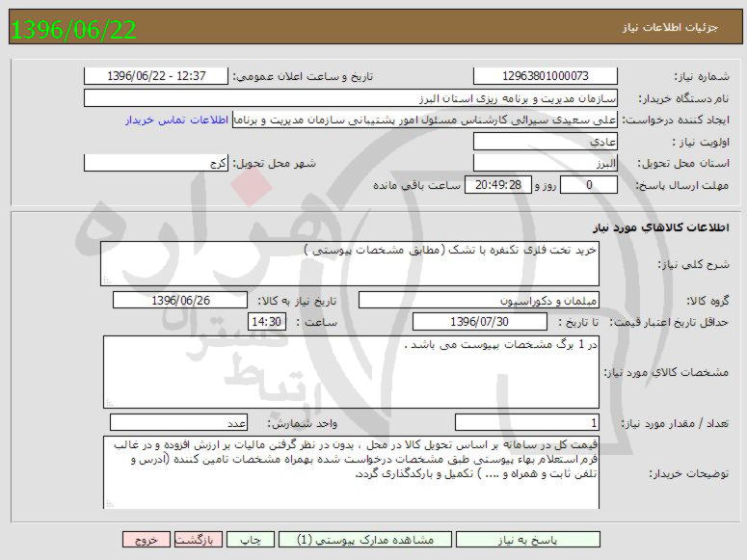Click the 'شماره نیاز' field 12963801000073
Image resolution: width=747 pixels, height=560 pixels.
545,76
